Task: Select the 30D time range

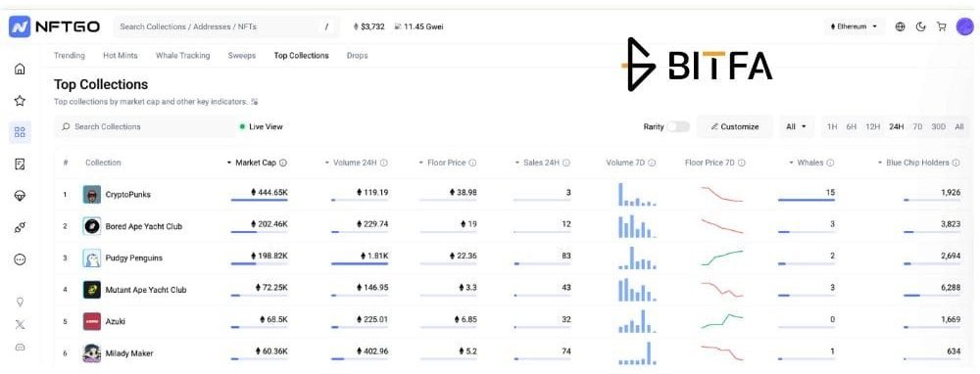Action: point(938,126)
